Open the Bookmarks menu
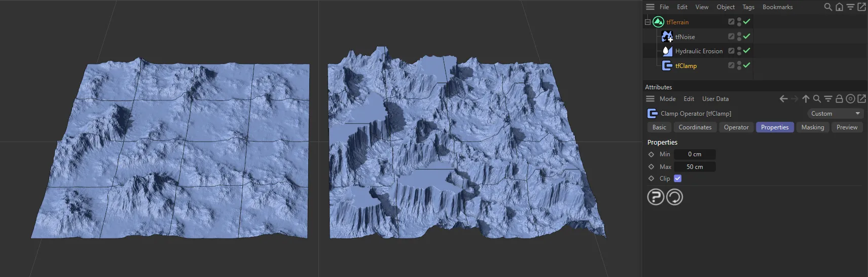The width and height of the screenshot is (868, 277). tap(777, 7)
